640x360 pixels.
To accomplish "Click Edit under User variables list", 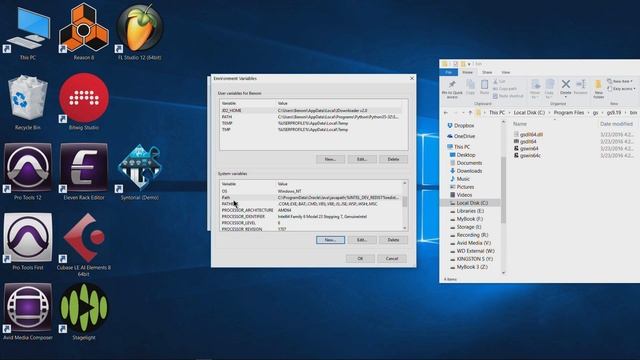I will [x=362, y=159].
